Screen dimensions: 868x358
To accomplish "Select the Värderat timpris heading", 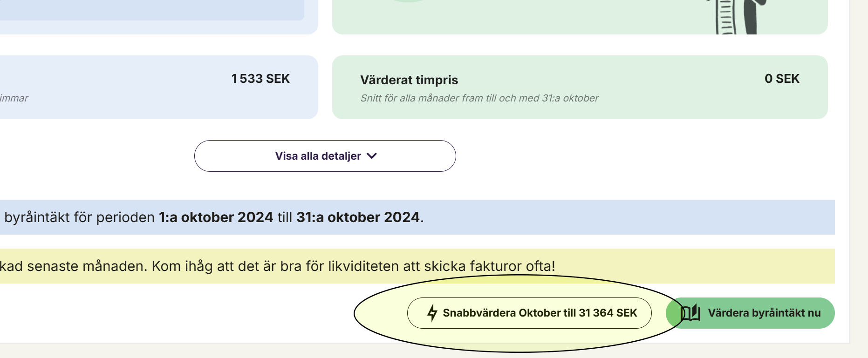I will 409,80.
